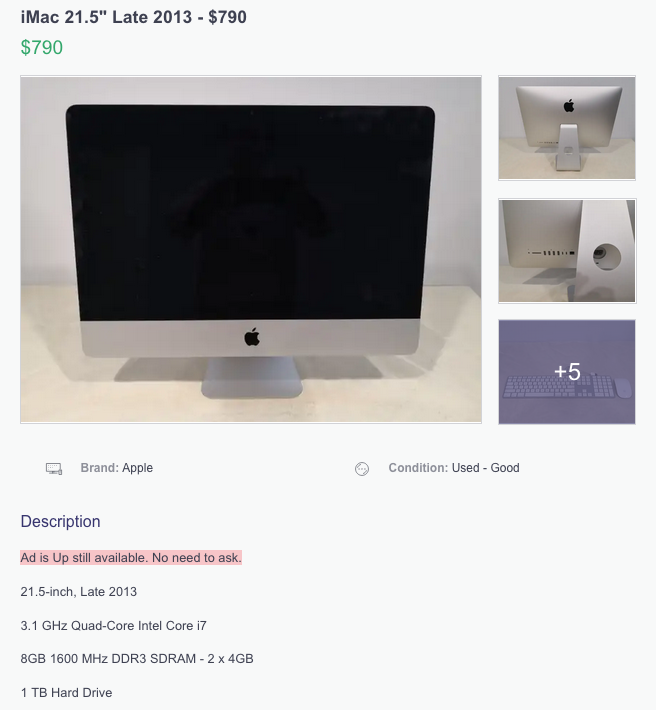
Task: Click the 21.5-inch, Late 2013 line
Action: tap(78, 592)
